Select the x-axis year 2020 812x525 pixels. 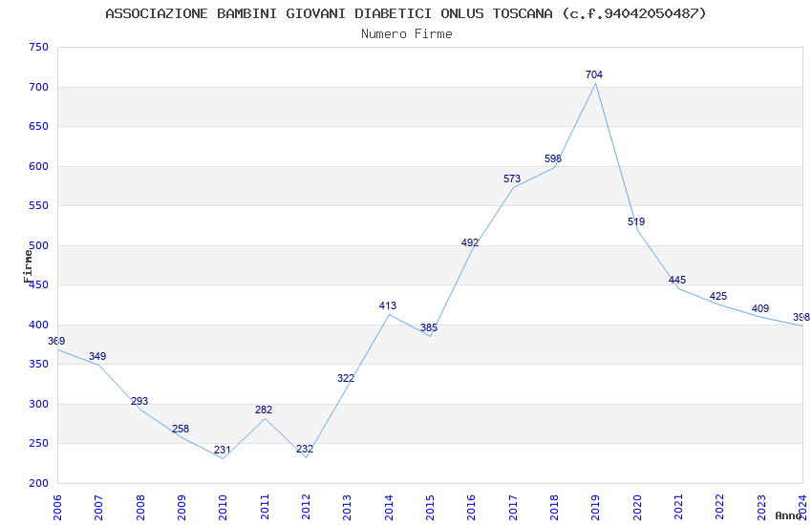[x=637, y=508]
